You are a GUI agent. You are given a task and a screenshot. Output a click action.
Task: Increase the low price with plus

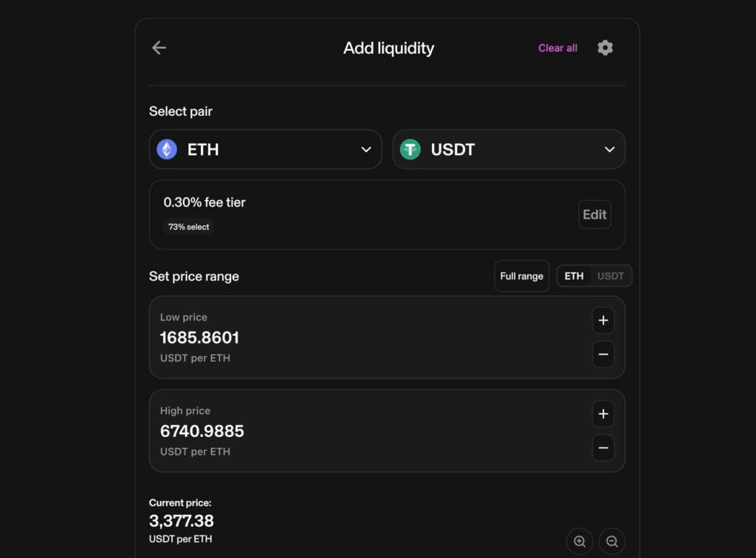coord(603,320)
